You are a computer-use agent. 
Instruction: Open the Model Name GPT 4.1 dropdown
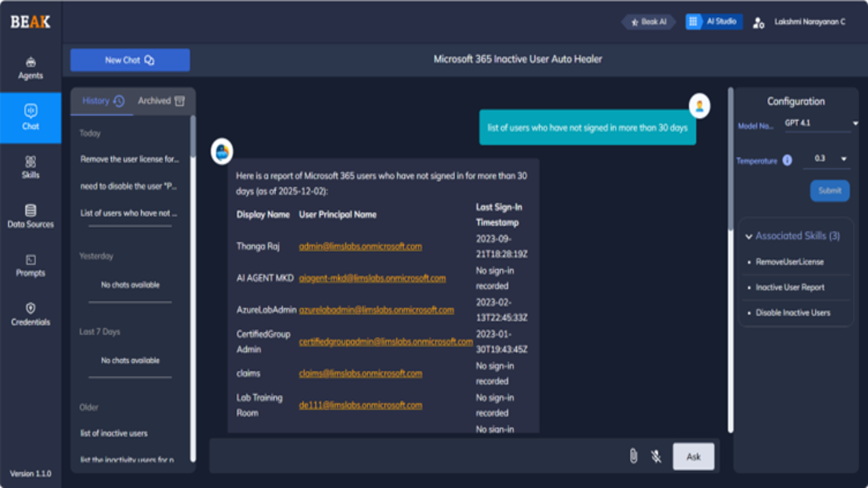[821, 123]
